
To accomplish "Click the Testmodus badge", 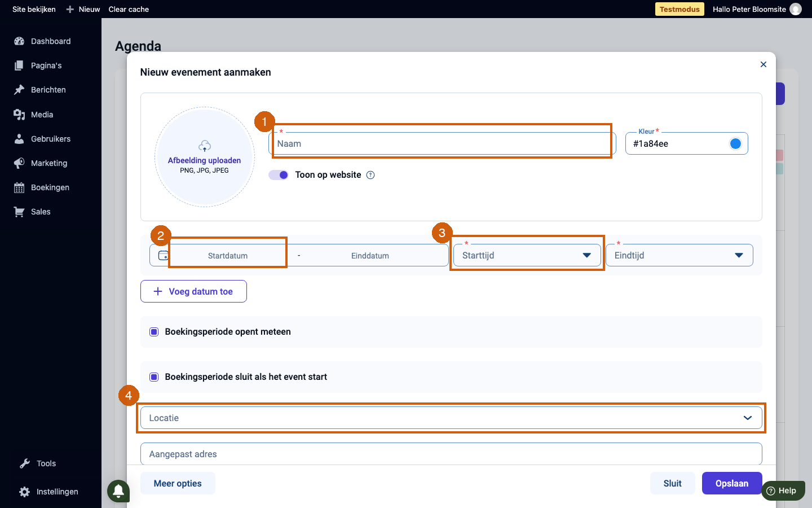I will [x=679, y=9].
